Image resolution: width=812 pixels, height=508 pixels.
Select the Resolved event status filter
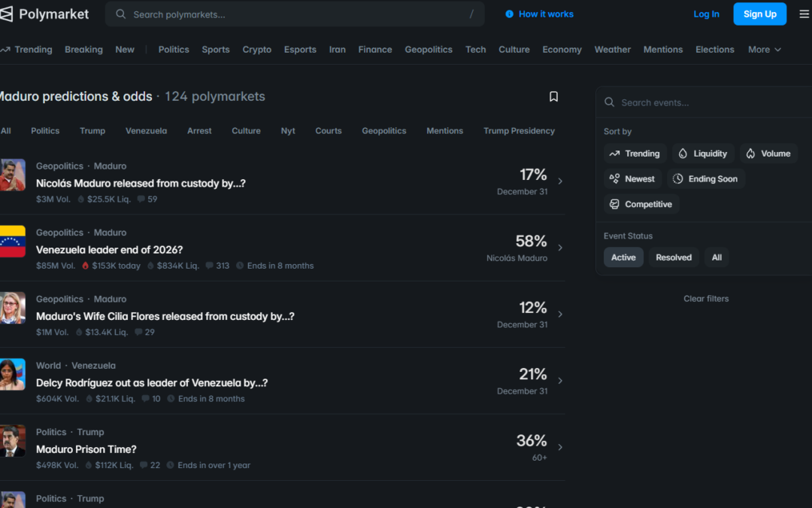coord(673,257)
